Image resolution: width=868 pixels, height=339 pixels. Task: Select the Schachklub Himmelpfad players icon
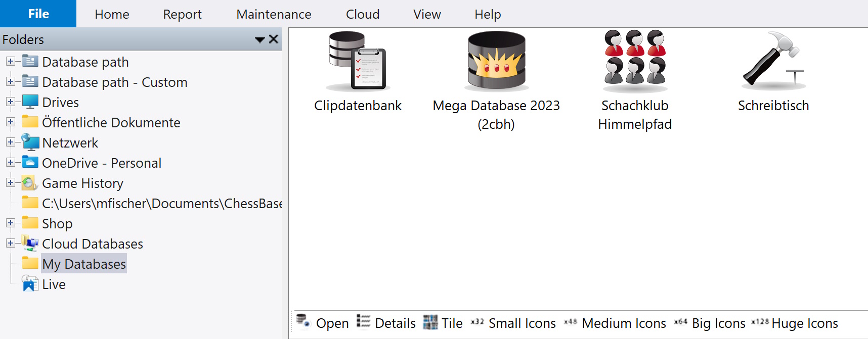[635, 61]
